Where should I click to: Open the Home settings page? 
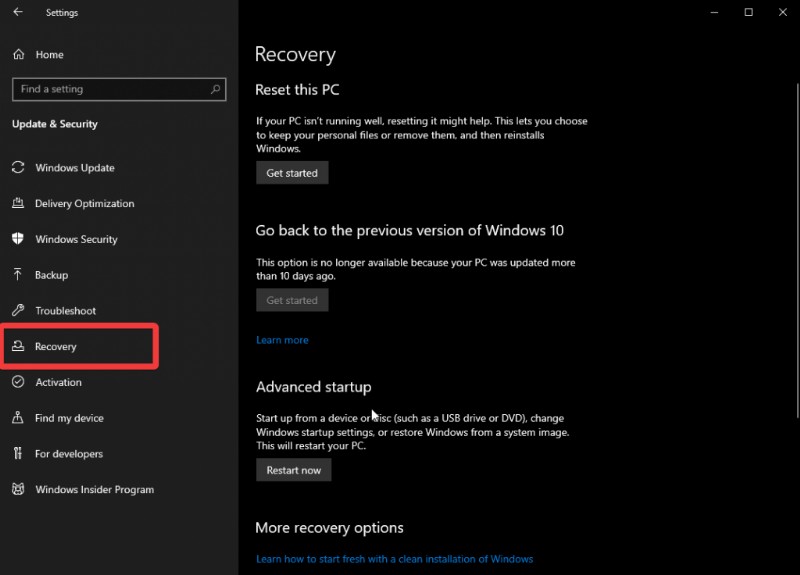click(x=49, y=55)
